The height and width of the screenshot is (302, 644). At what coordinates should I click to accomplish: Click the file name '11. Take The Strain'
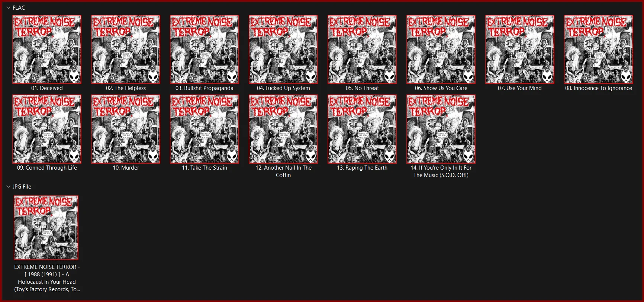click(205, 168)
